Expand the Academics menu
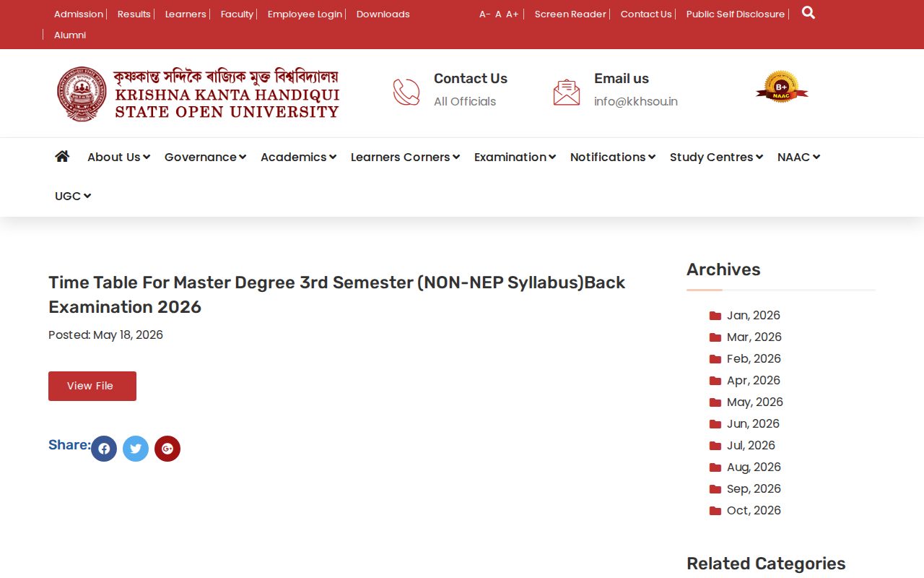 (x=298, y=157)
